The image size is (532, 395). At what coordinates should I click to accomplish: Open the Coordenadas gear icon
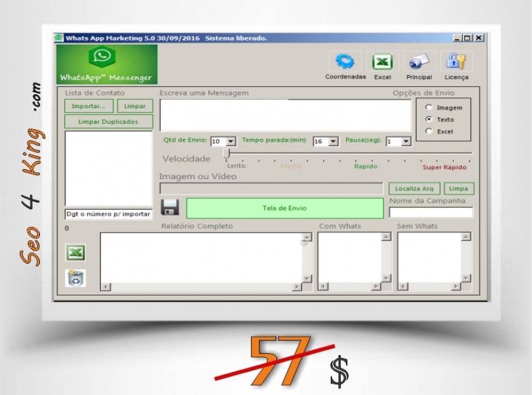coord(345,61)
